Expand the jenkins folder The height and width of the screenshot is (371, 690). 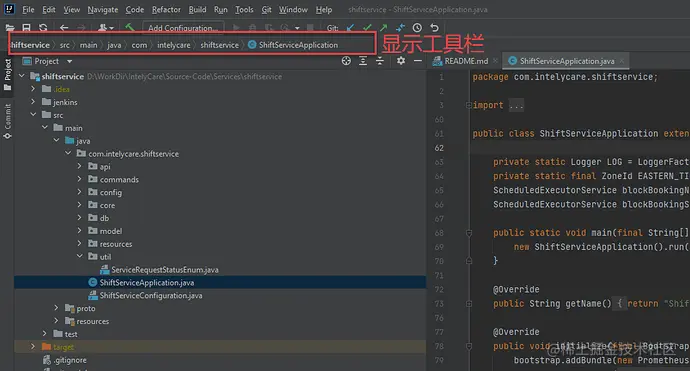(33, 102)
